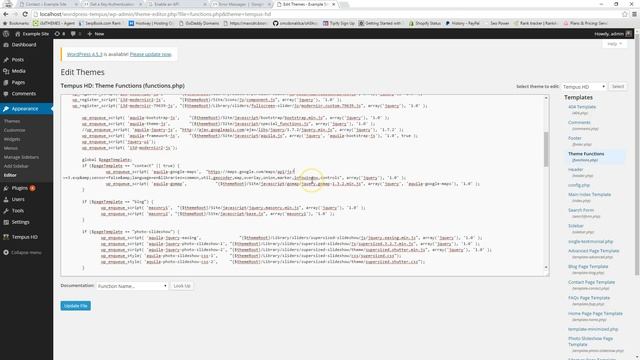Switch to Contact - Example Site tab
The width and height of the screenshot is (640, 360).
coord(49,4)
